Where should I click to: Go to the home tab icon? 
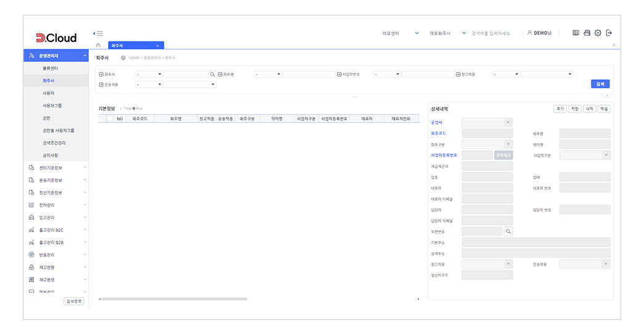(x=98, y=45)
